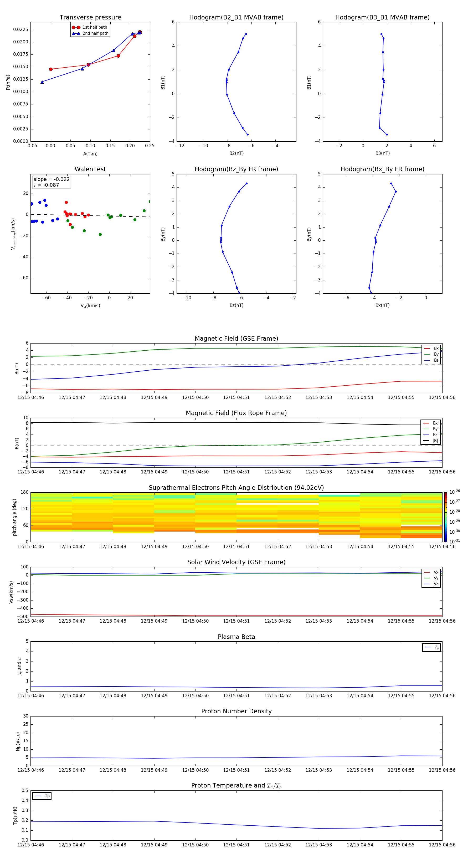This screenshot has width=473, height=868.
Task: Click the 'Proton Temperature and Te/Tp' title
Action: coord(236,786)
